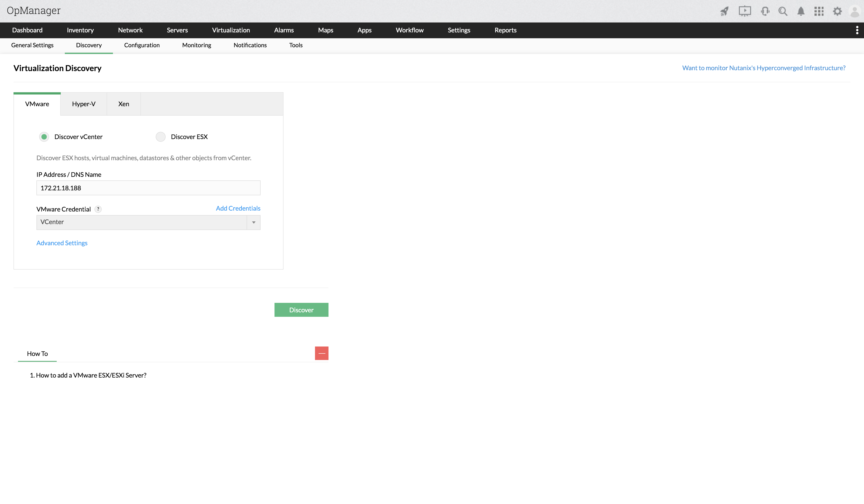Screen dimensions: 864x504
Task: Open the Virtualization menu item
Action: (x=231, y=30)
